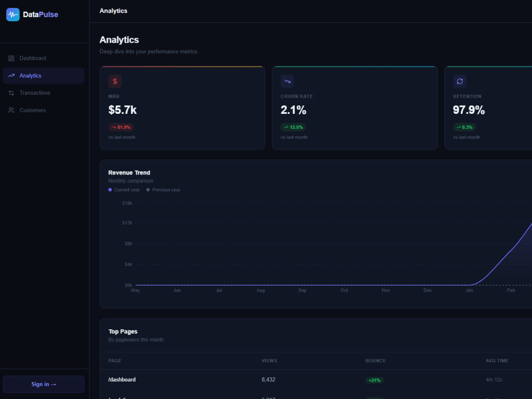The image size is (532, 399).
Task: Click the Sign in button
Action: point(44,384)
